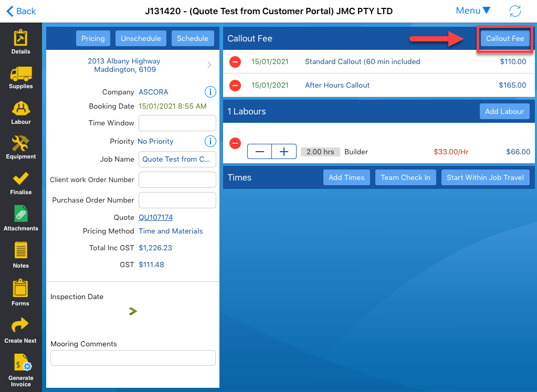The image size is (537, 392).
Task: Open the top-right Menu dropdown
Action: coord(473,11)
